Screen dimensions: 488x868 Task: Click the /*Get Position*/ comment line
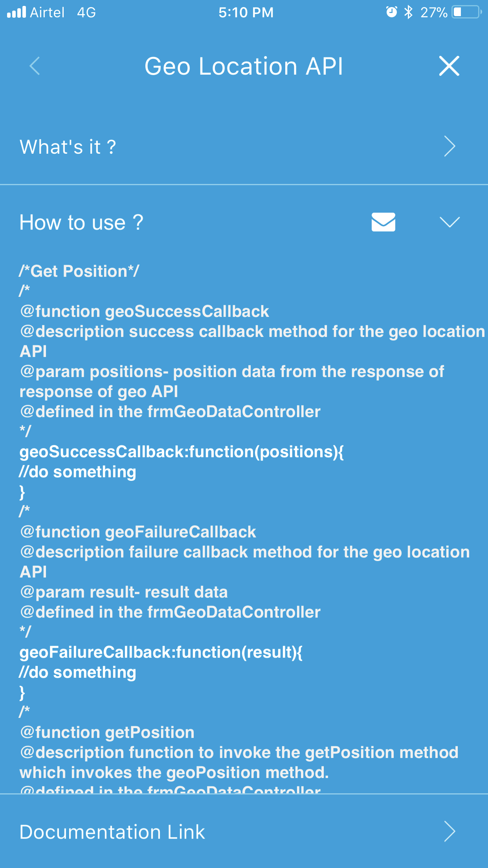(79, 271)
